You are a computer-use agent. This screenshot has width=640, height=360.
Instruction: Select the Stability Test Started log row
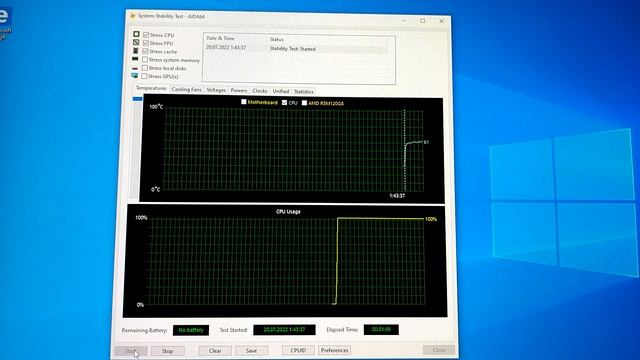[x=296, y=48]
